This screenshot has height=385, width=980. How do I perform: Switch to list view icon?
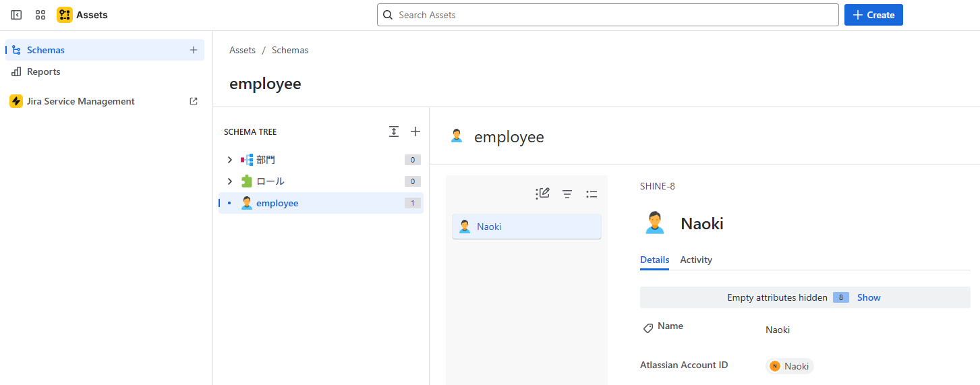tap(592, 194)
